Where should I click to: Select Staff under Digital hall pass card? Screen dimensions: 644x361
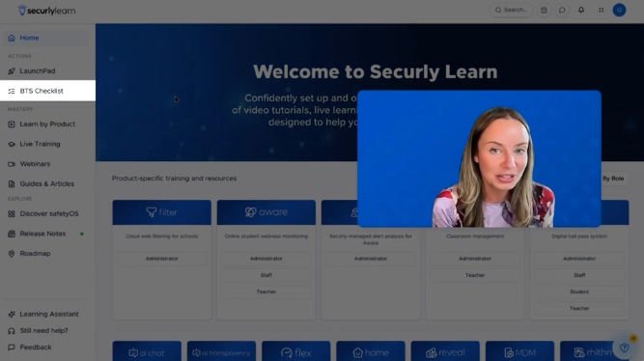pyautogui.click(x=579, y=275)
